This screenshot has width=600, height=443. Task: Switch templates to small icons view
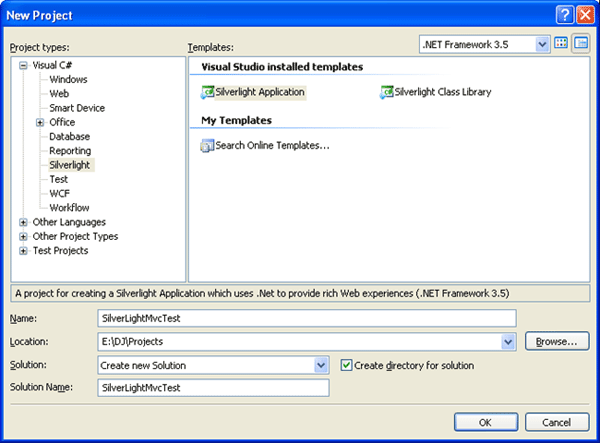[580, 43]
